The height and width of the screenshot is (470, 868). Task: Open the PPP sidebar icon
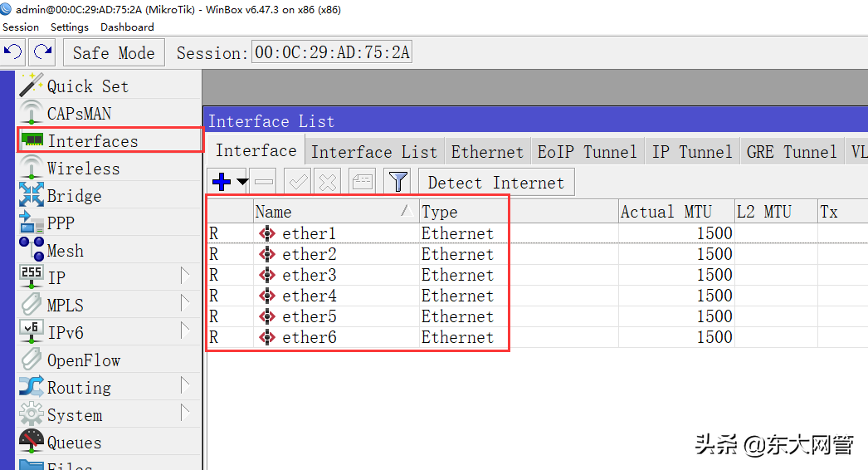[x=32, y=223]
